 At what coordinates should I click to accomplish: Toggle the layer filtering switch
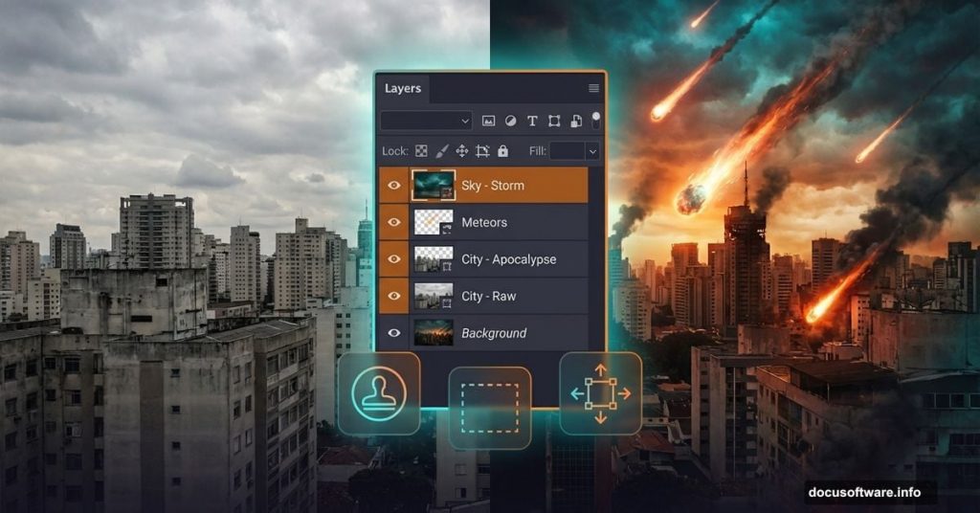tap(595, 121)
